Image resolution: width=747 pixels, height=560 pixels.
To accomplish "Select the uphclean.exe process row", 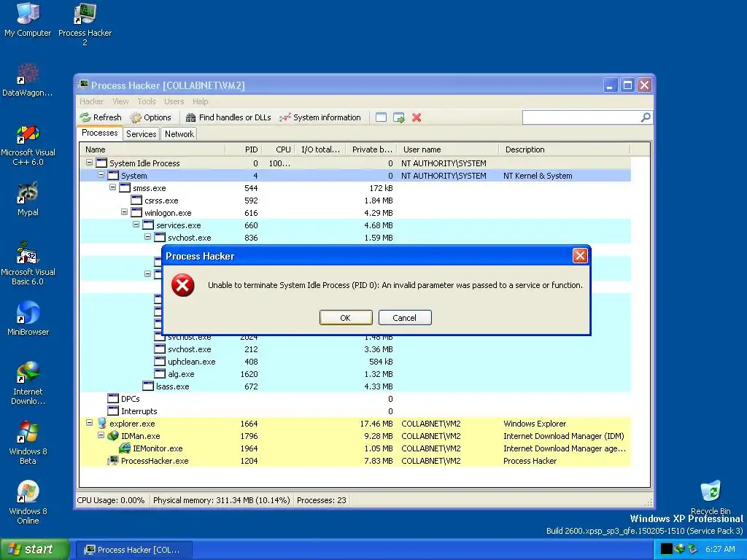I will click(x=355, y=362).
